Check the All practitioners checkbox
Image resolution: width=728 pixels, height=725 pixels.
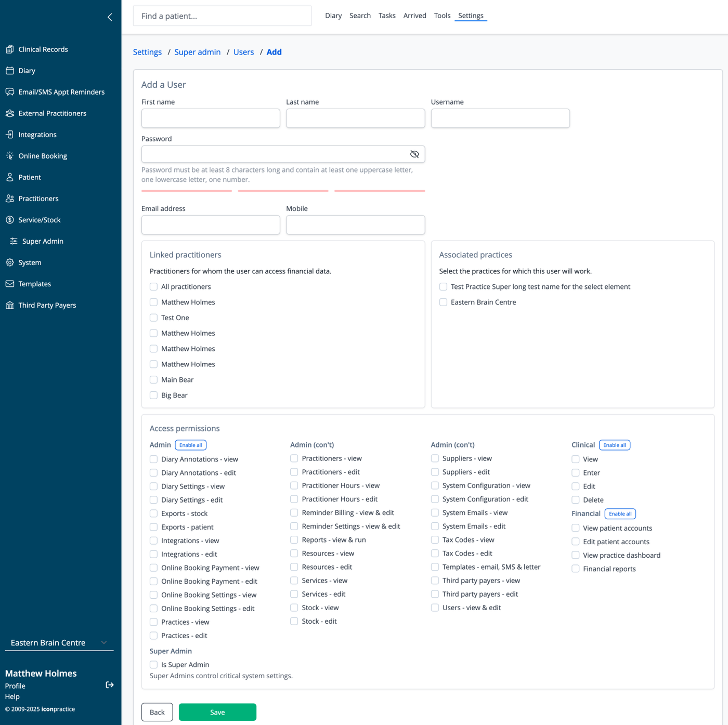(x=153, y=287)
